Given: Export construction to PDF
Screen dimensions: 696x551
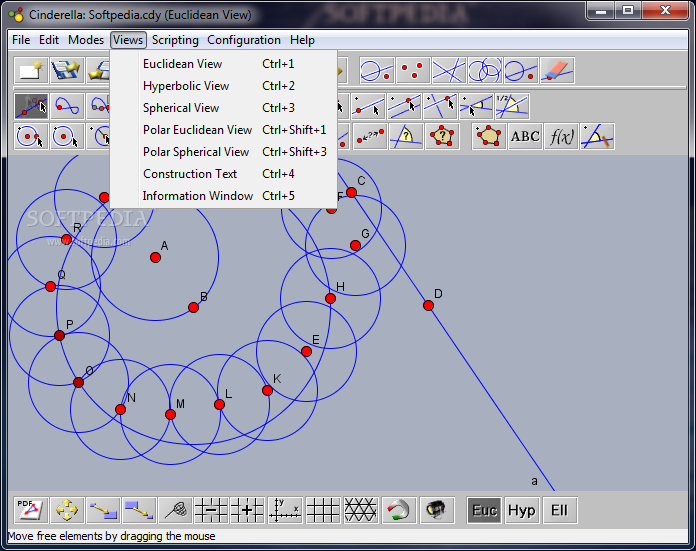Looking at the screenshot, I should pos(31,510).
